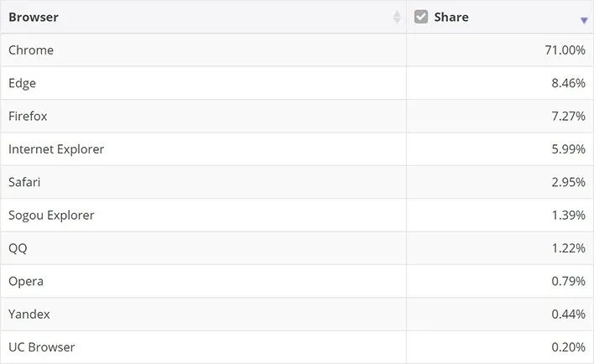Image resolution: width=594 pixels, height=364 pixels.
Task: Click the 8.46% share cell
Action: 568,83
